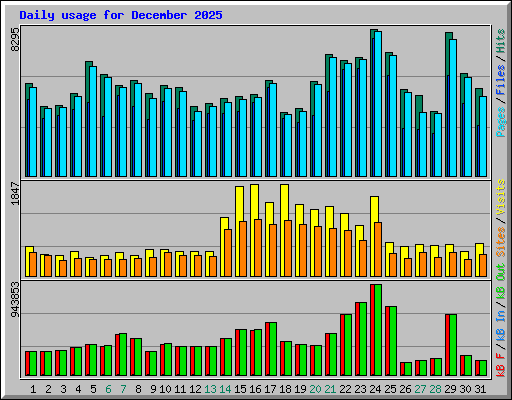Click day 17 on the x-axis
This screenshot has width=512, height=400.
(x=270, y=389)
